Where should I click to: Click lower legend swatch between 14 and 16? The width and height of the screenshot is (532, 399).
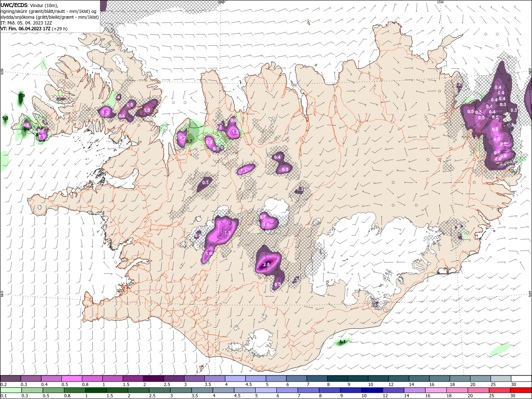[415, 390]
